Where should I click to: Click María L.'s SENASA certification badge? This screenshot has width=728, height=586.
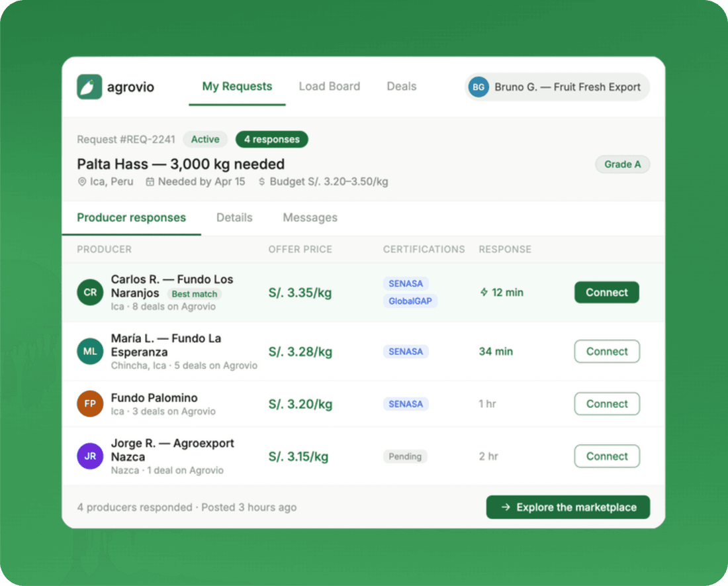click(405, 352)
